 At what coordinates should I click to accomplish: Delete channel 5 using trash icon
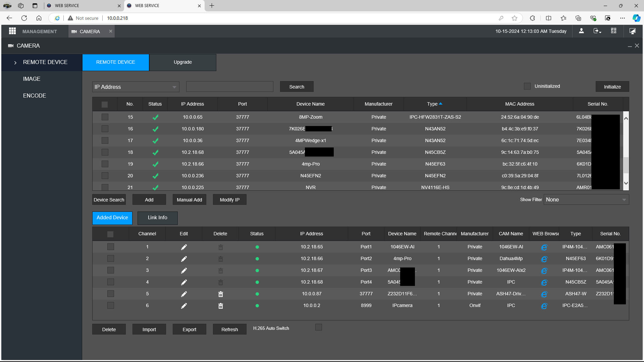click(220, 294)
